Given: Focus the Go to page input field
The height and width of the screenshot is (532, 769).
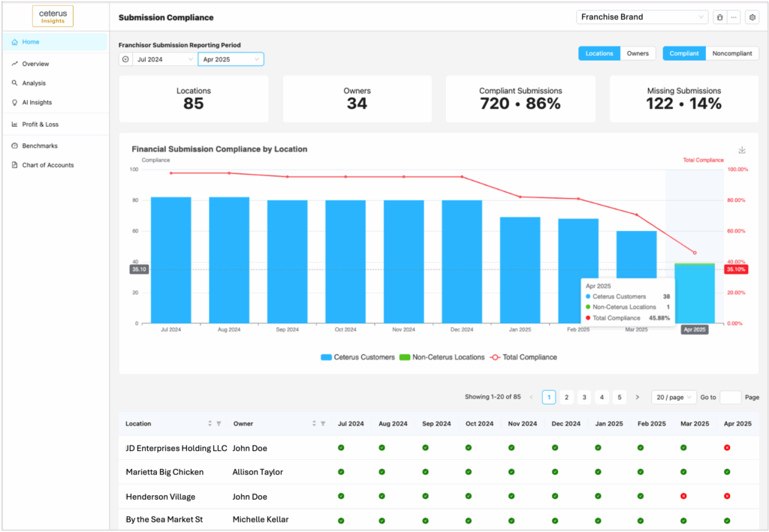Looking at the screenshot, I should coord(730,397).
